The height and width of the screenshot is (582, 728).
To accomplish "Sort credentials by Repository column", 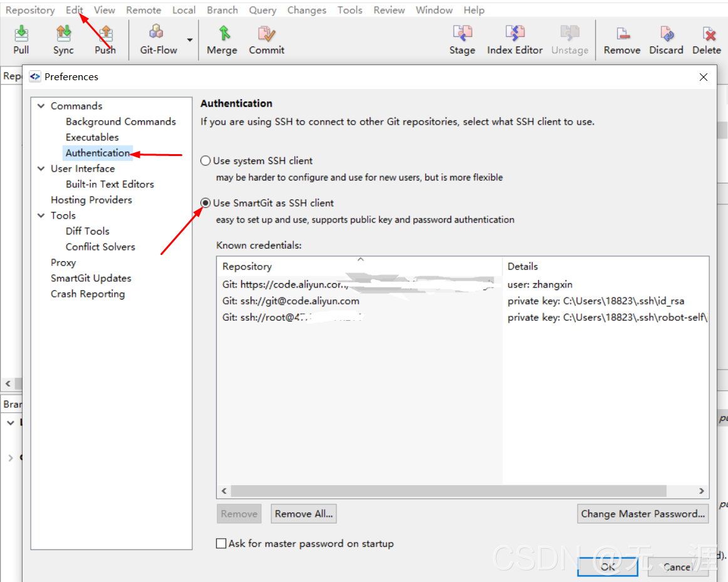I will point(360,266).
